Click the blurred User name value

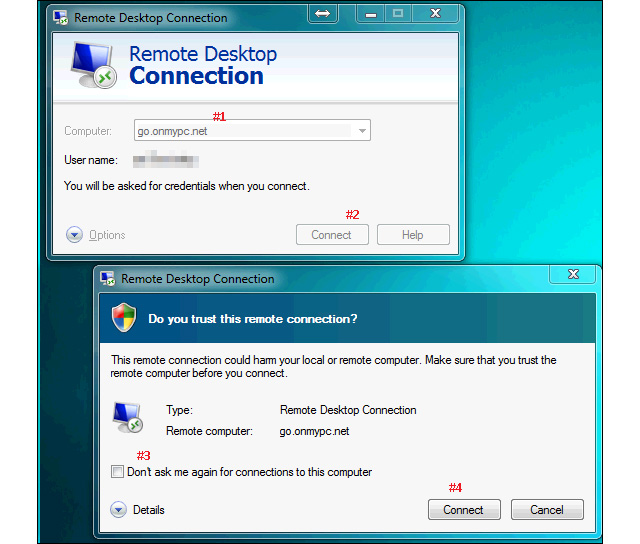pyautogui.click(x=167, y=160)
